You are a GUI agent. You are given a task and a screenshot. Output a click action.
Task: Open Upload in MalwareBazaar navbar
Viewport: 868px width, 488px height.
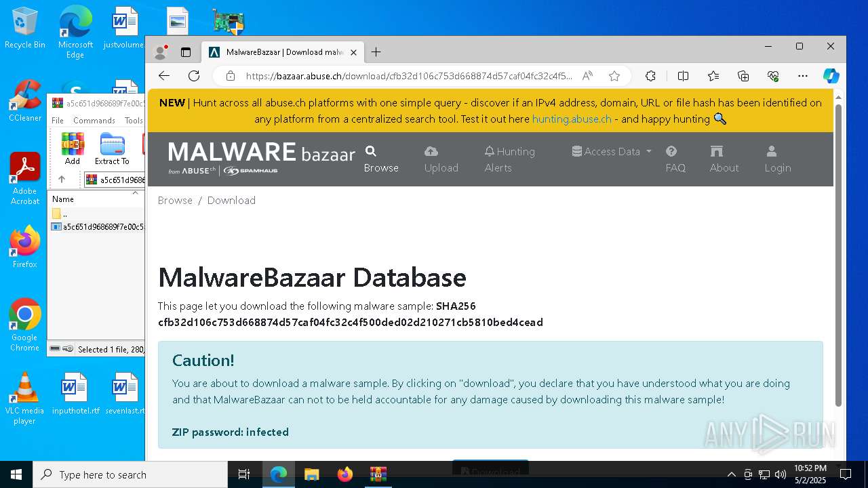(441, 160)
